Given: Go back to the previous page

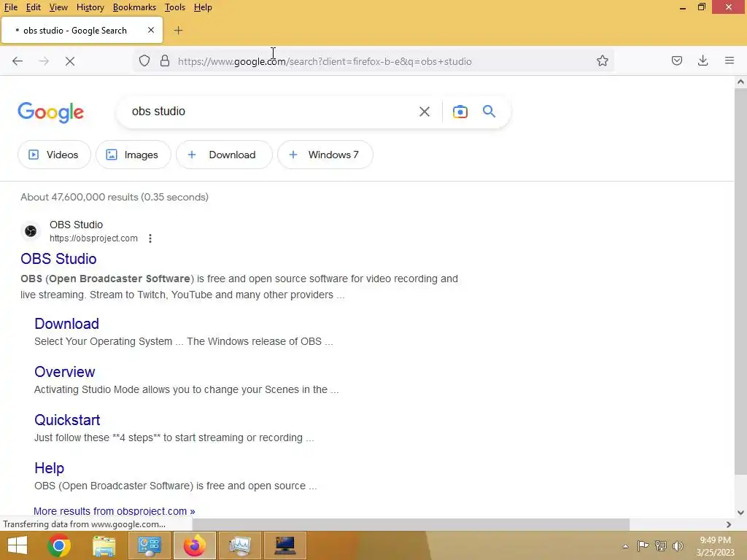Looking at the screenshot, I should pyautogui.click(x=18, y=61).
